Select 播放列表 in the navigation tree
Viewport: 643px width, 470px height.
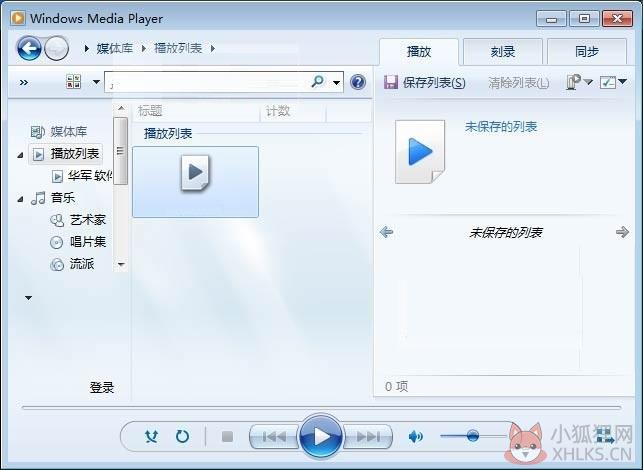66,154
